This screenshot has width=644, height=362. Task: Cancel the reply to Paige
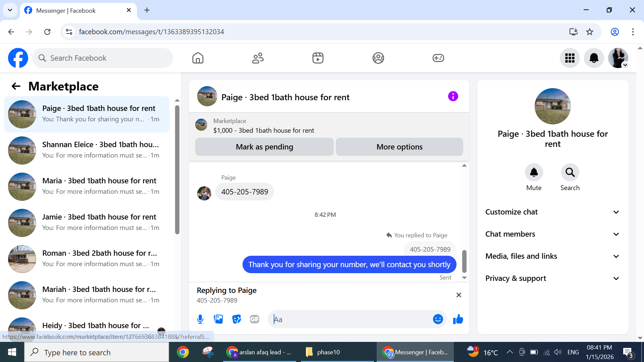459,295
